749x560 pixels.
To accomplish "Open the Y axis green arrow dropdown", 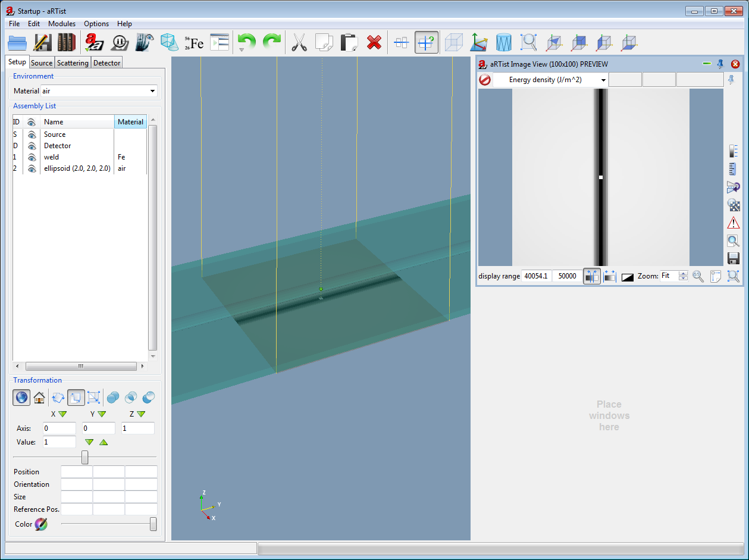I will point(102,414).
